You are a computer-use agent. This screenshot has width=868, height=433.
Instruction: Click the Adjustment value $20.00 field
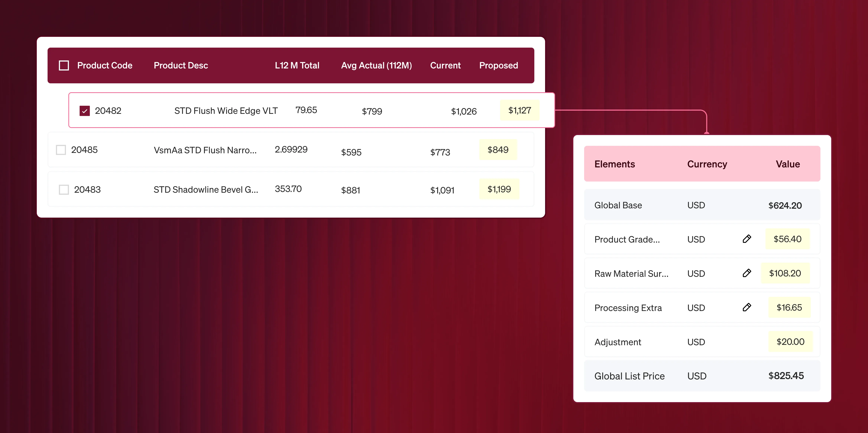coord(790,342)
